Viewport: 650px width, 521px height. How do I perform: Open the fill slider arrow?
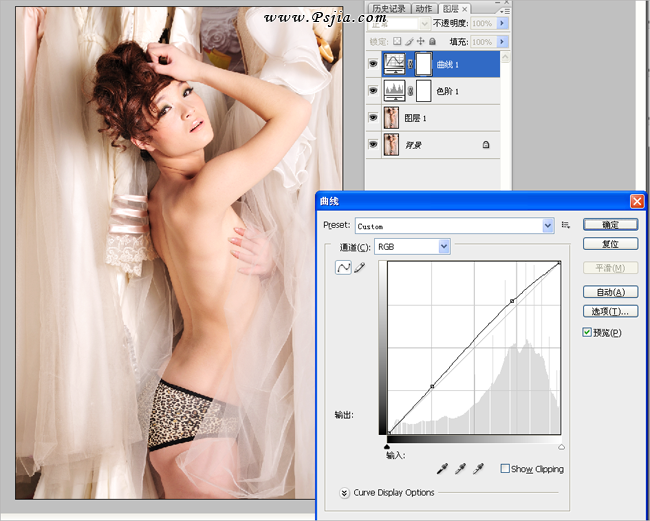click(x=502, y=41)
